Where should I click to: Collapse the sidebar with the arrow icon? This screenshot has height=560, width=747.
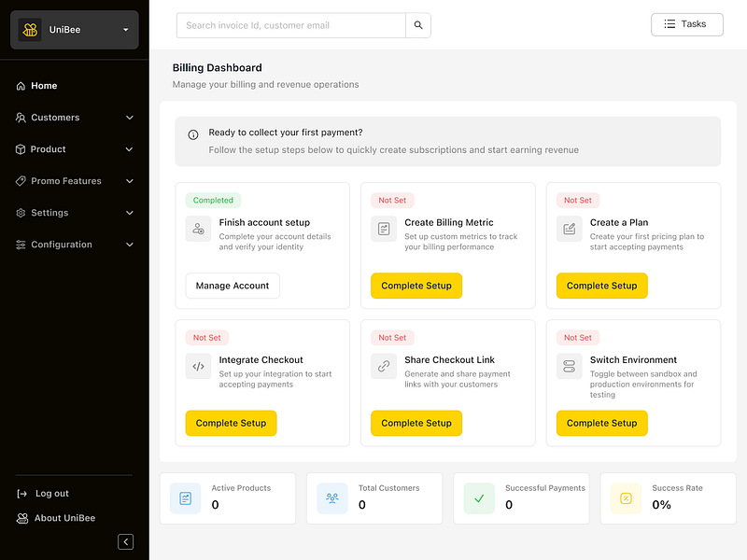click(126, 541)
